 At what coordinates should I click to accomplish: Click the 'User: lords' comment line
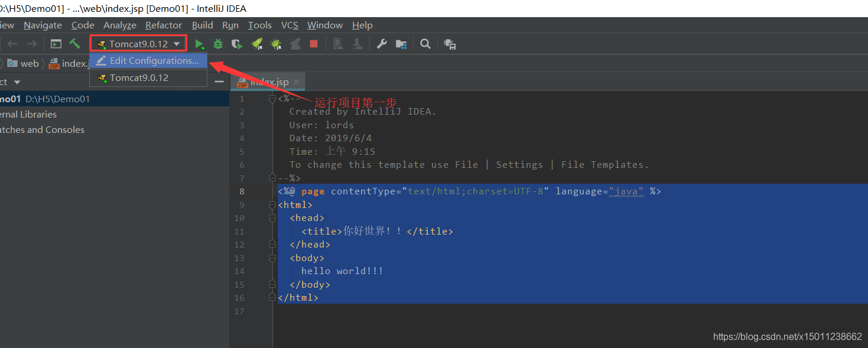coord(321,125)
